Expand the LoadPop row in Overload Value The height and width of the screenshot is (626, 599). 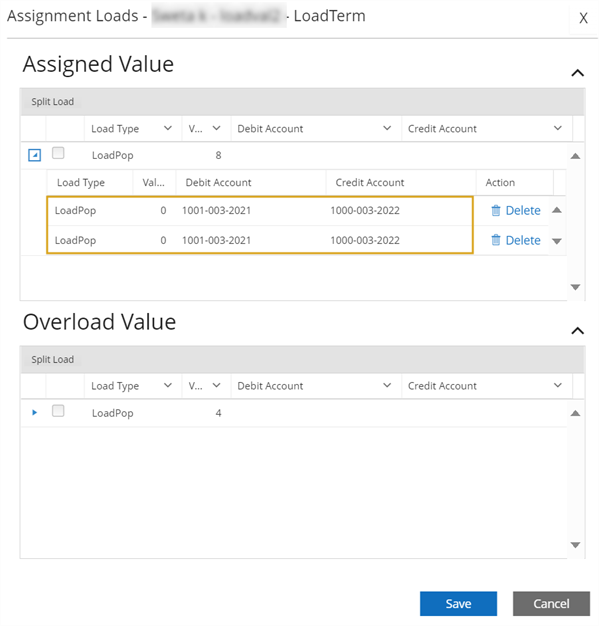coord(34,412)
